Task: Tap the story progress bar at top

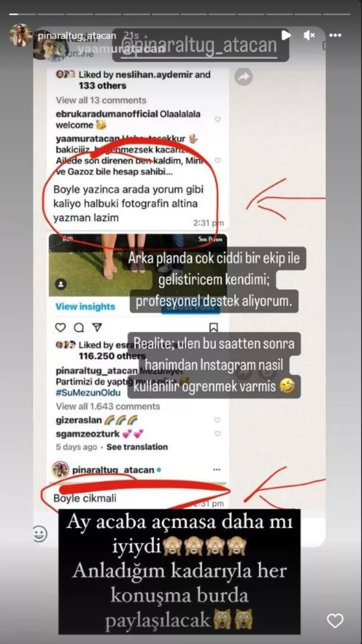Action: click(181, 14)
